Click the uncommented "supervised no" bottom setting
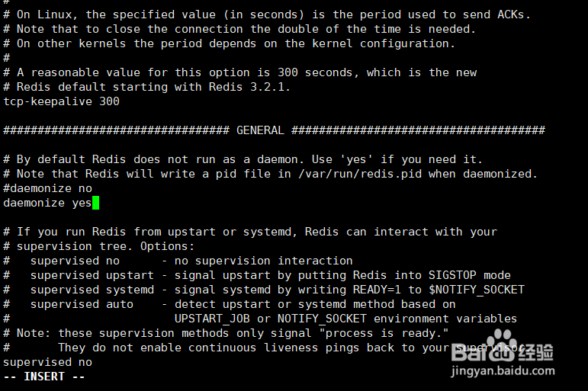The width and height of the screenshot is (588, 391). pos(47,362)
